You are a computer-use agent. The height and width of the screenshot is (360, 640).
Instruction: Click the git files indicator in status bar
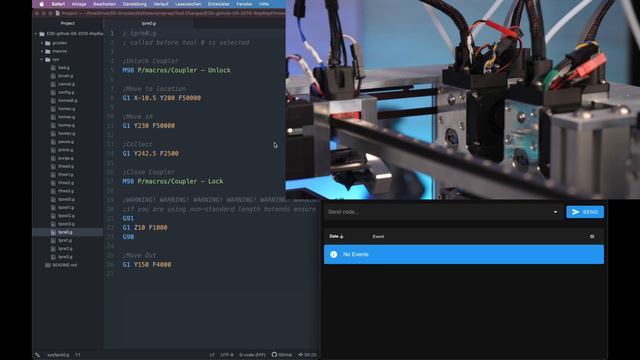[x=307, y=355]
